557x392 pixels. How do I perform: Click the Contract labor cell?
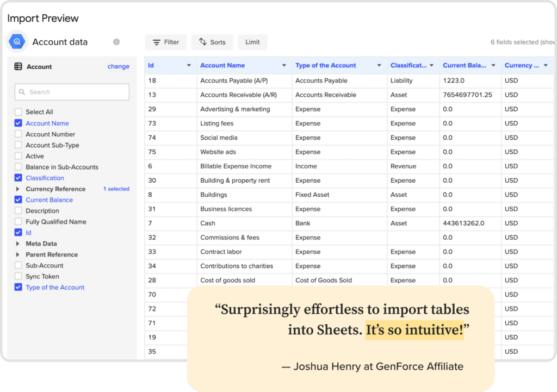point(244,252)
